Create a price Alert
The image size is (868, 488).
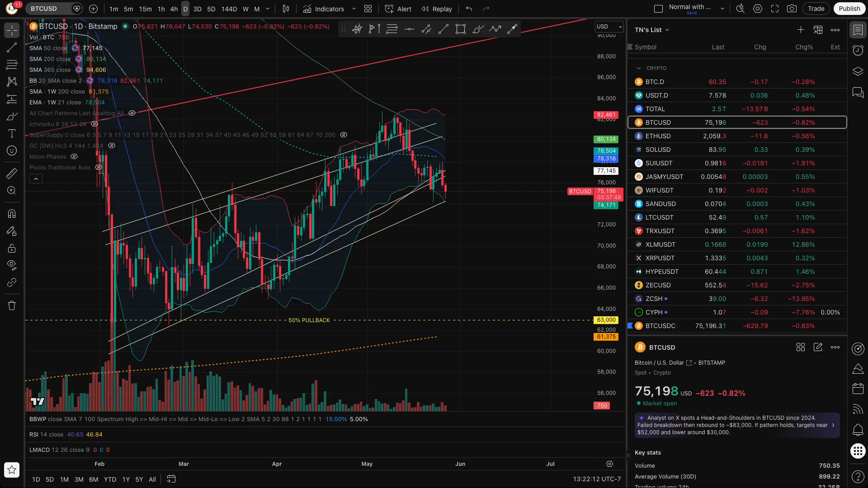398,9
